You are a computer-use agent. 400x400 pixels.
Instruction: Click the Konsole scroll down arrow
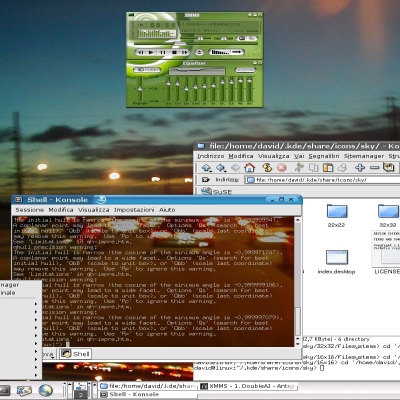pyautogui.click(x=298, y=343)
